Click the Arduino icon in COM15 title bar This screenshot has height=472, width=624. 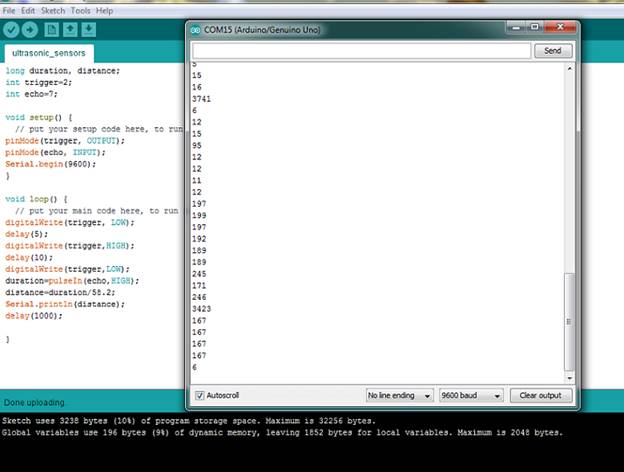(196, 30)
